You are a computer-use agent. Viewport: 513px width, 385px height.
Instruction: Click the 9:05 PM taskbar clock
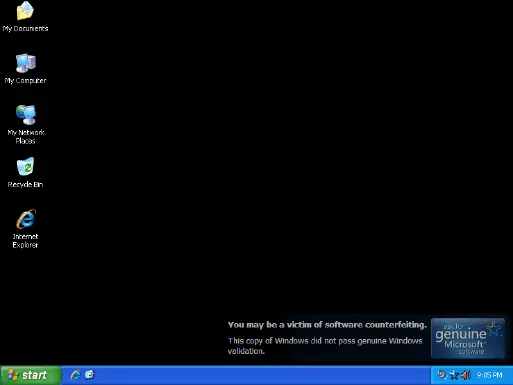point(489,375)
